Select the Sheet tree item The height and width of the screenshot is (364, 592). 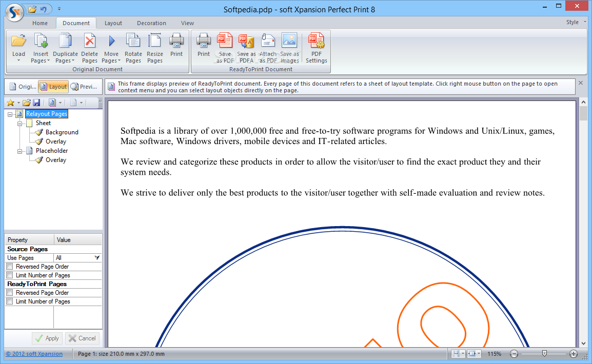(43, 123)
